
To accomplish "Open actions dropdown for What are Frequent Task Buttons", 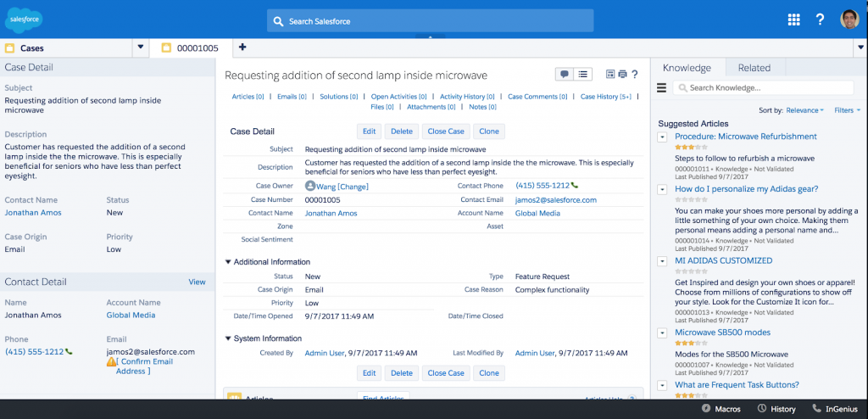I will [x=662, y=385].
